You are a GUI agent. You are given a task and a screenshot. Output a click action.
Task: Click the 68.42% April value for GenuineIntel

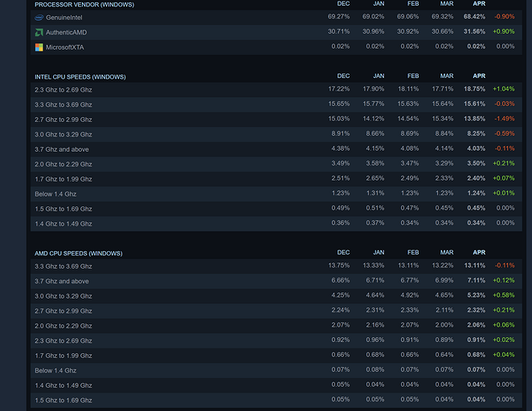click(474, 17)
